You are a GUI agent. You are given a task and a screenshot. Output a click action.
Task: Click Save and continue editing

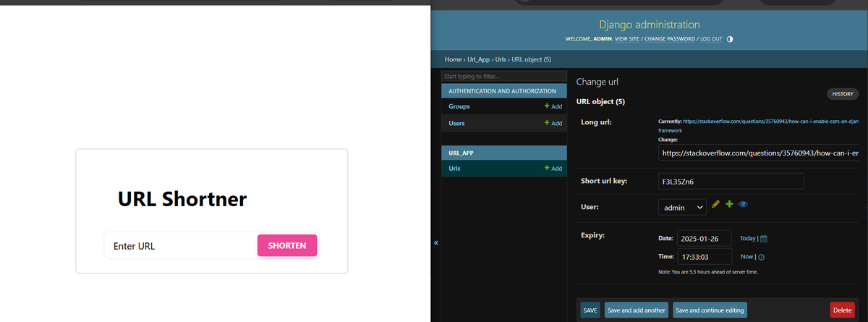(x=710, y=310)
